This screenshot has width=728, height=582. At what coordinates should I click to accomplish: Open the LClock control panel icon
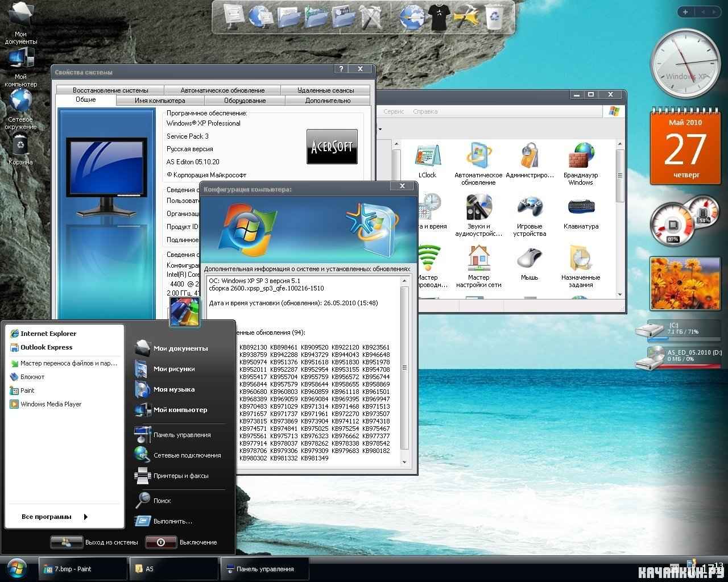pos(427,161)
